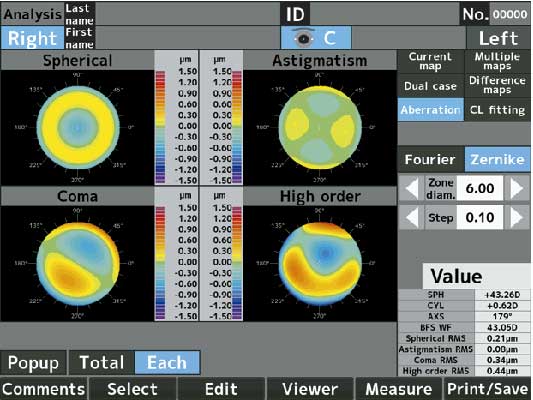Click the High order aberration map

tap(320, 263)
